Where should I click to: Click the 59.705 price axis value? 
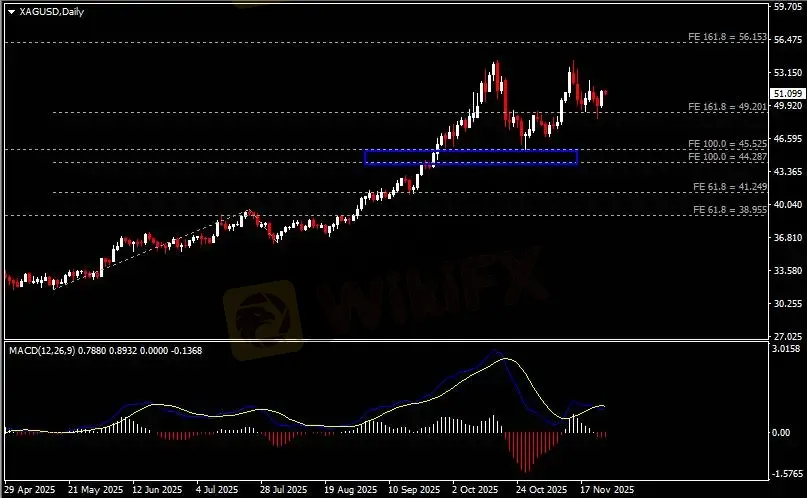pyautogui.click(x=789, y=7)
